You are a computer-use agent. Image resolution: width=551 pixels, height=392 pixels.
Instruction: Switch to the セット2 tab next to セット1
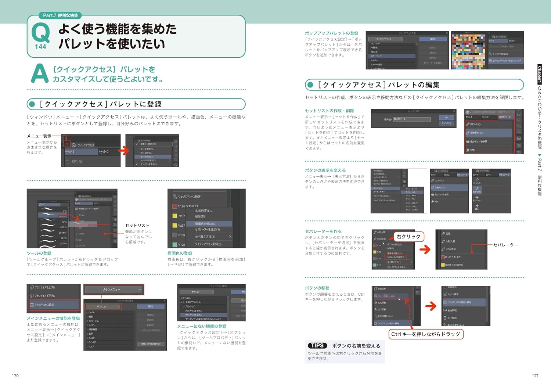click(x=104, y=152)
